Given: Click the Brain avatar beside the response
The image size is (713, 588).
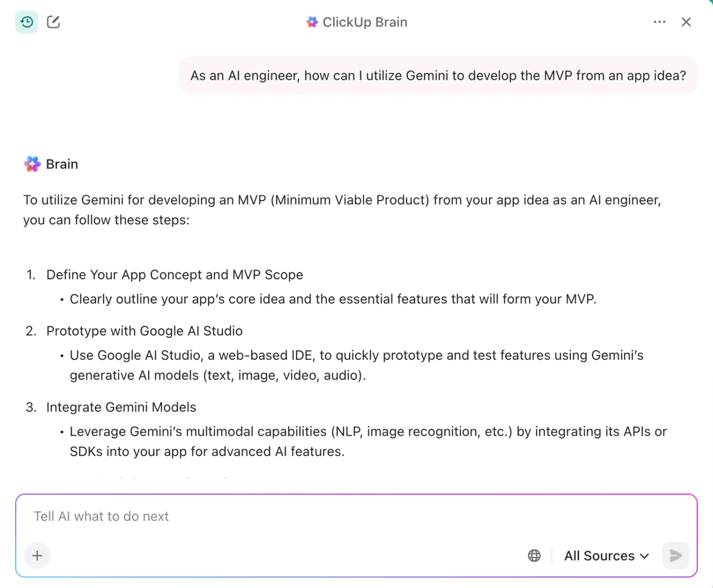Looking at the screenshot, I should tap(32, 164).
